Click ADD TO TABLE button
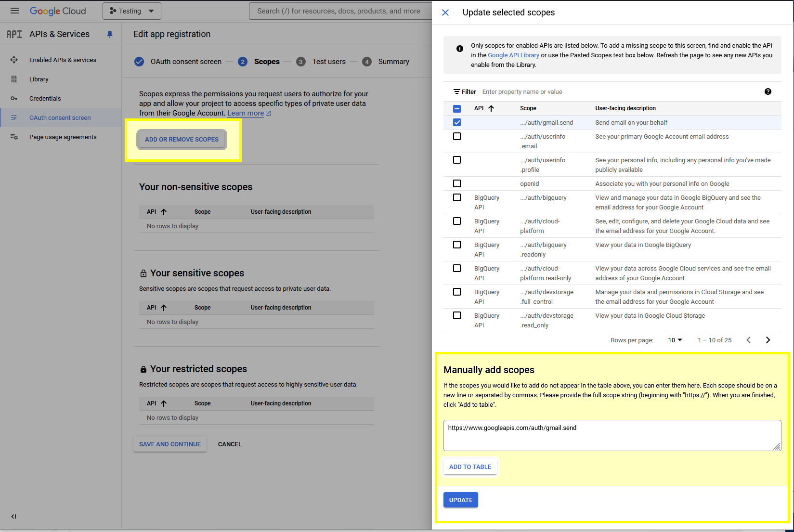794x532 pixels. pos(470,467)
